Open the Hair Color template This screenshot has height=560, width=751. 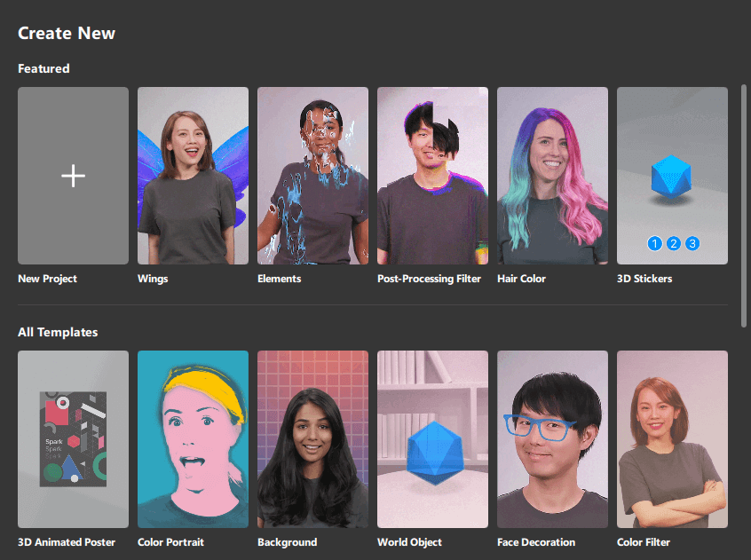click(x=552, y=176)
